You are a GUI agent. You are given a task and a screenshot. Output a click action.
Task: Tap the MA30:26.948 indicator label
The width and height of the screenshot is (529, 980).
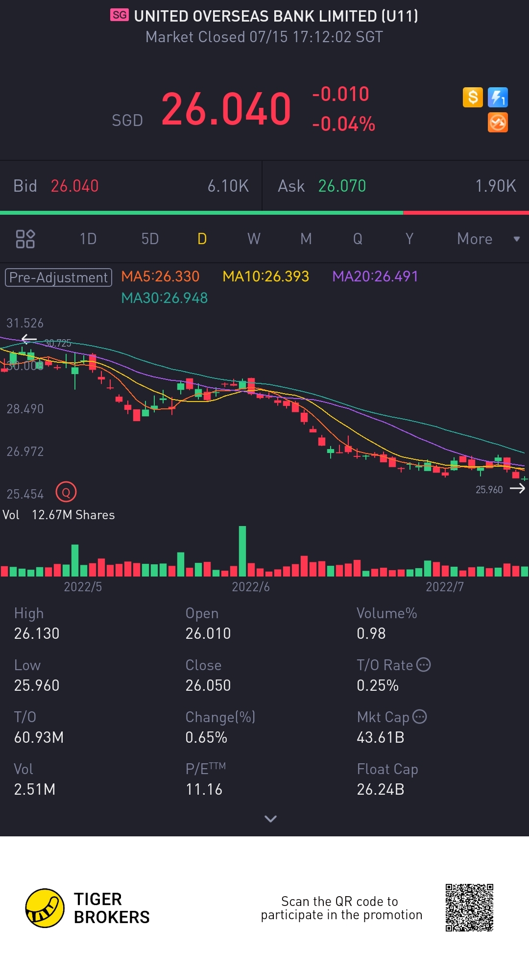(165, 298)
